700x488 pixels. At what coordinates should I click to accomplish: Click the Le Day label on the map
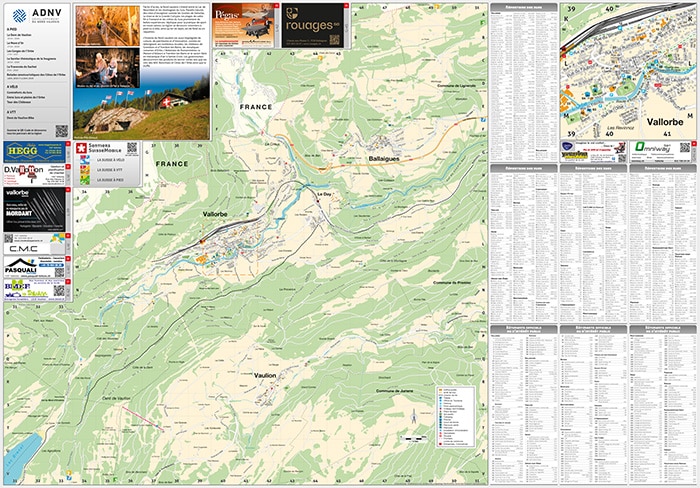click(x=324, y=194)
